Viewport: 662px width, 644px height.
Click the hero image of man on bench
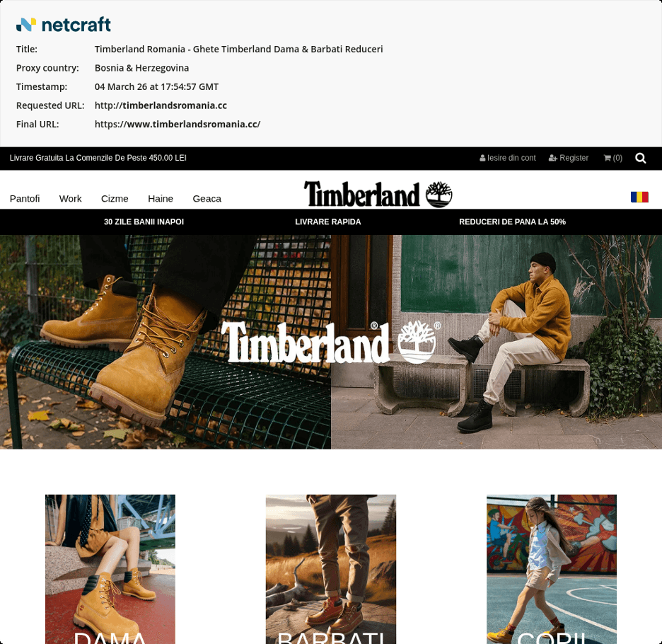(x=497, y=342)
